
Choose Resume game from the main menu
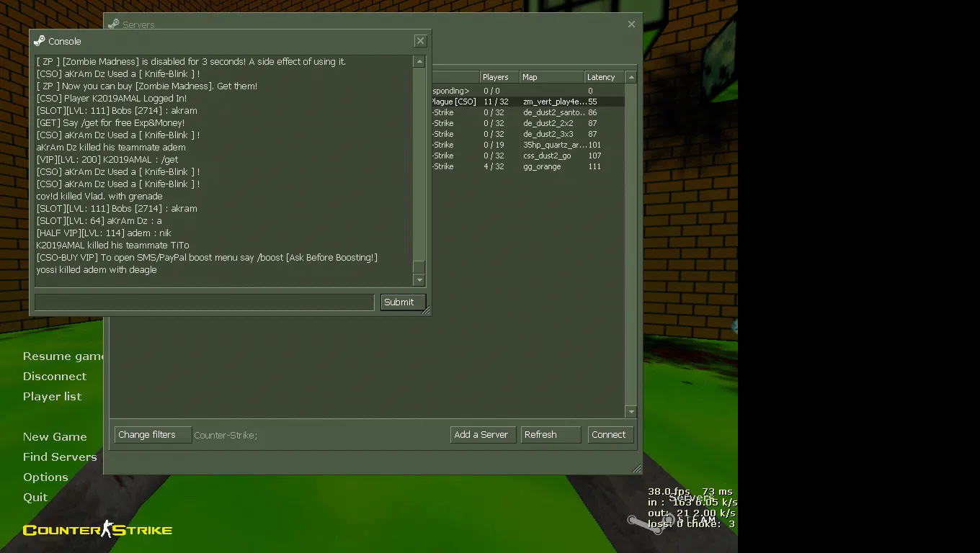point(63,356)
